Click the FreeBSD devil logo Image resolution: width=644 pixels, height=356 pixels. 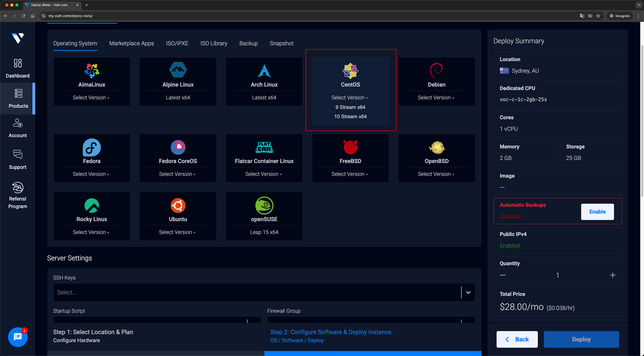[x=350, y=147]
